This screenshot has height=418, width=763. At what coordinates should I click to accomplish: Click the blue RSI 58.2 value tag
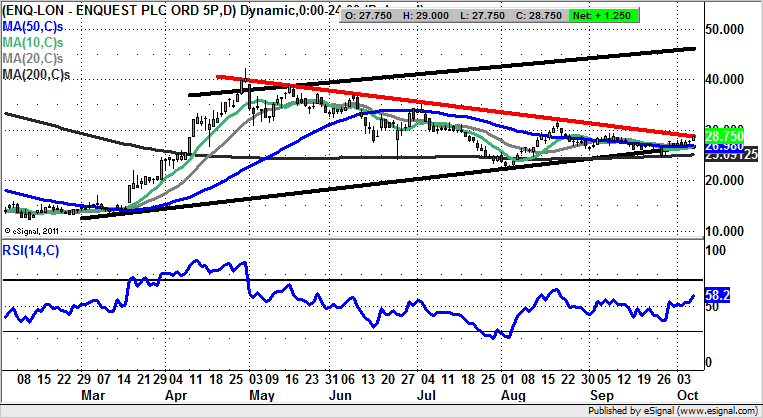719,297
